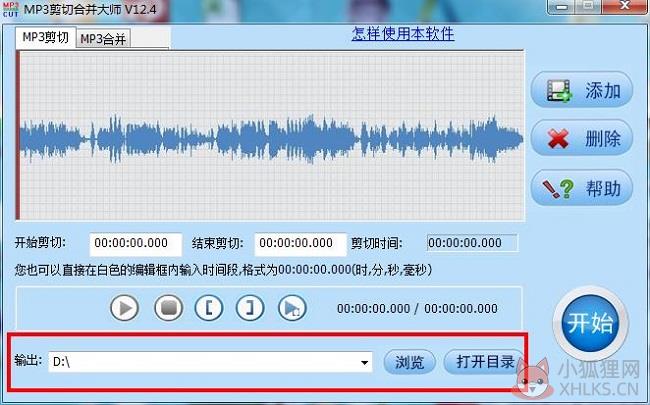Click the 添加 add file button
The height and width of the screenshot is (405, 650).
[582, 90]
